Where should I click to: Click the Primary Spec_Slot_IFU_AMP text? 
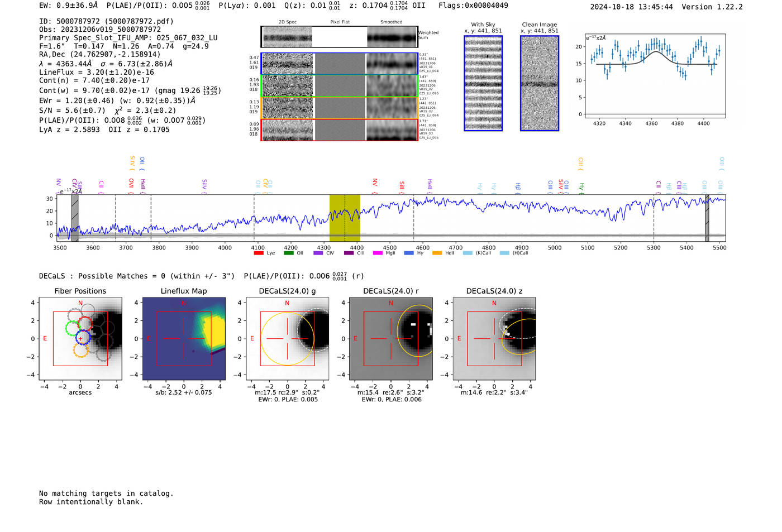128,38
